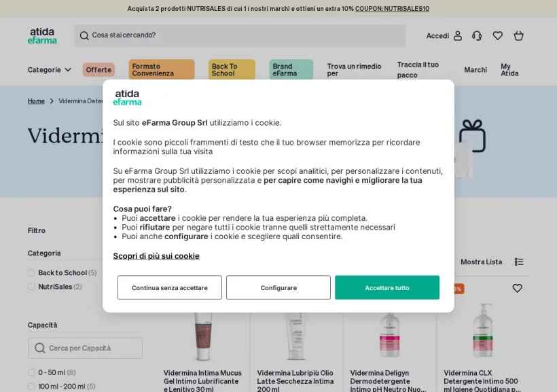Select the 100 ml - 200 ml checkbox
The height and width of the screenshot is (392, 557).
(31, 387)
